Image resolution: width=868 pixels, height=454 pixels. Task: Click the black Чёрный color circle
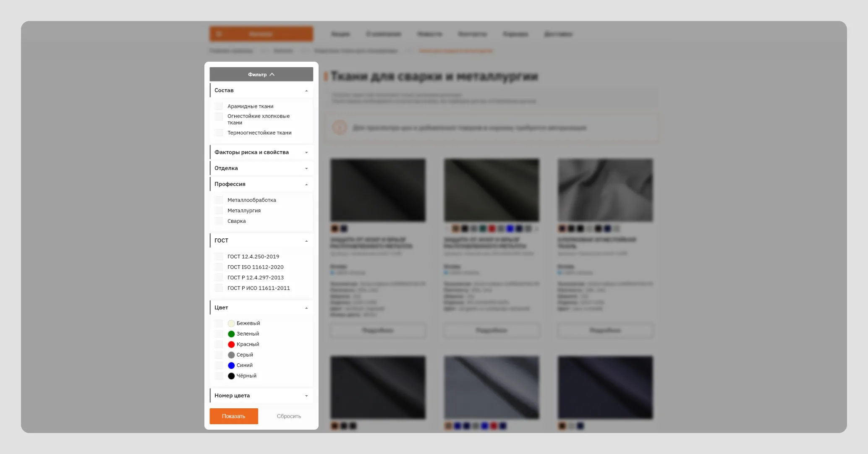tap(231, 376)
